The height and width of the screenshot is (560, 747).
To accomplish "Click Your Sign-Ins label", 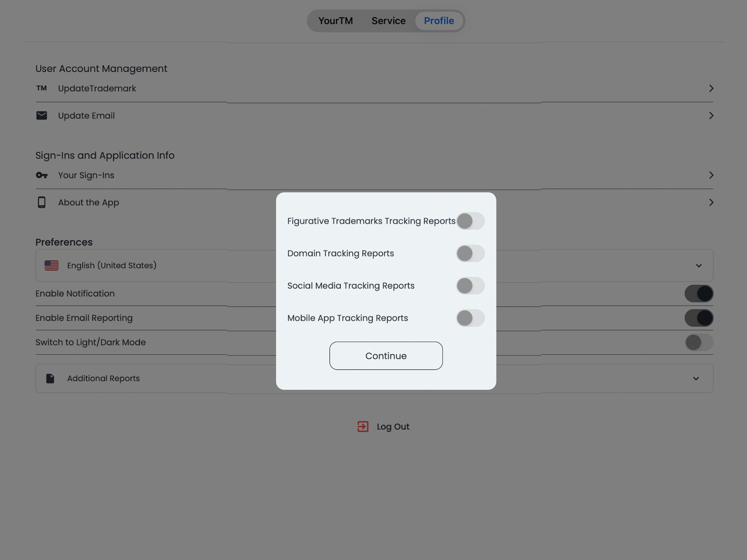I will [86, 176].
